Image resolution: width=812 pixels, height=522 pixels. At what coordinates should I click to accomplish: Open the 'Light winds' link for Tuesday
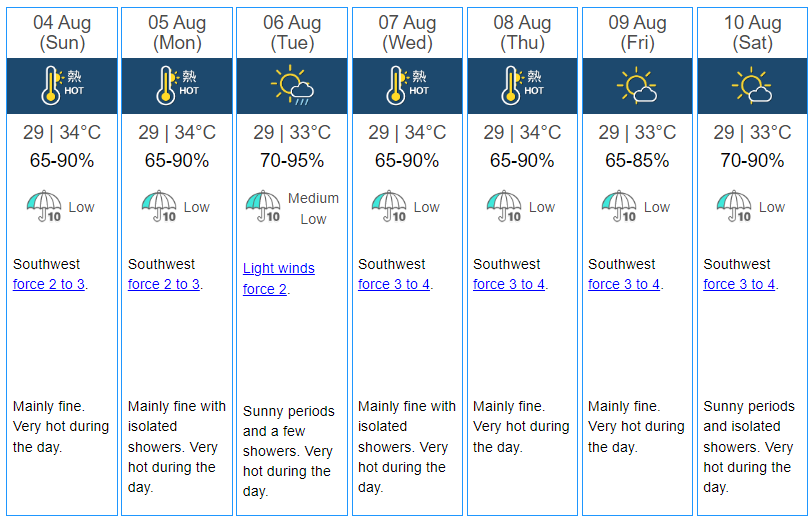pyautogui.click(x=279, y=268)
